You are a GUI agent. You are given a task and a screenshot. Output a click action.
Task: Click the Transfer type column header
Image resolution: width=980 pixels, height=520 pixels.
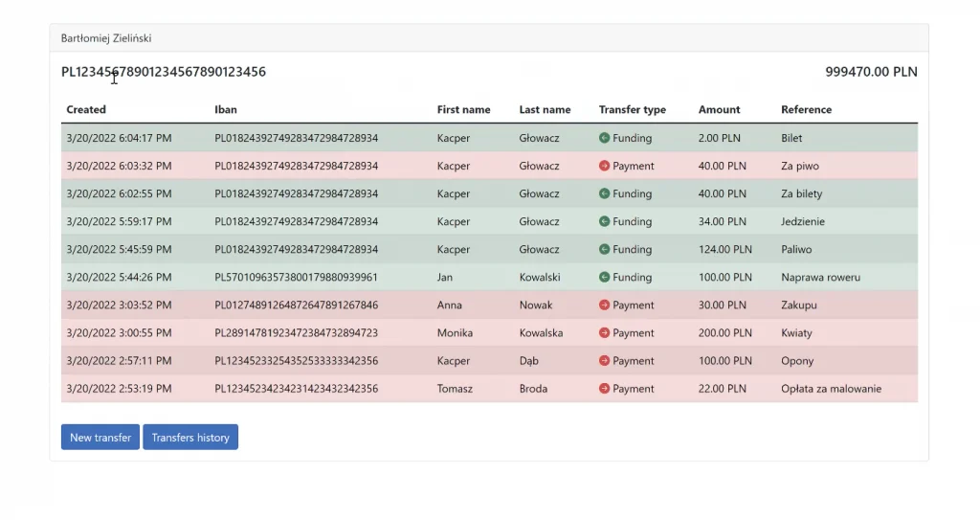click(x=632, y=109)
